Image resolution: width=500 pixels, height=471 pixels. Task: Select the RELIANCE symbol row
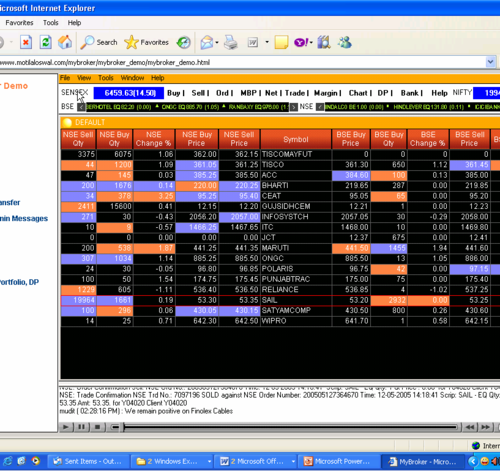(x=280, y=290)
